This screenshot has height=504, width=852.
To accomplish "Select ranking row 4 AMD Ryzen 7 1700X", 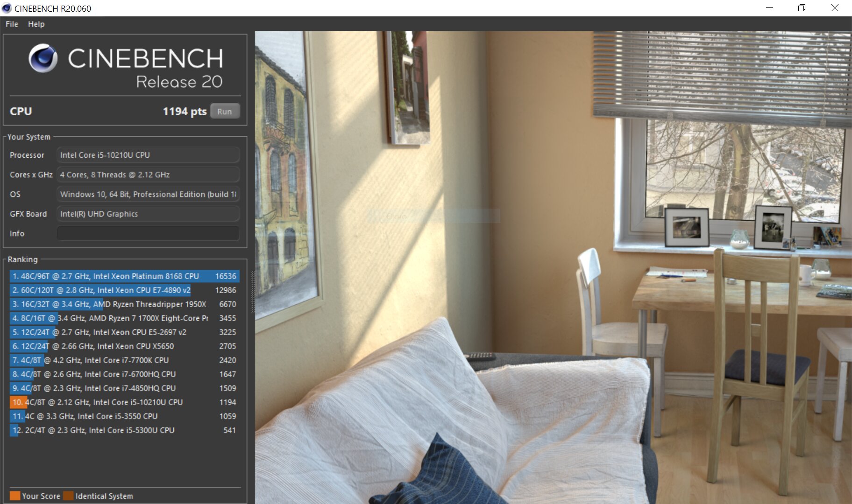I will 125,318.
